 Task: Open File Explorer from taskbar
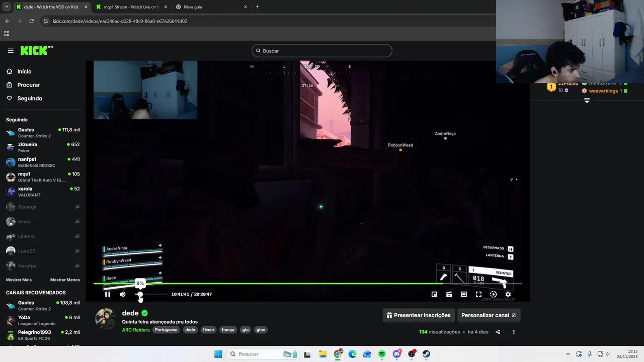tap(323, 354)
